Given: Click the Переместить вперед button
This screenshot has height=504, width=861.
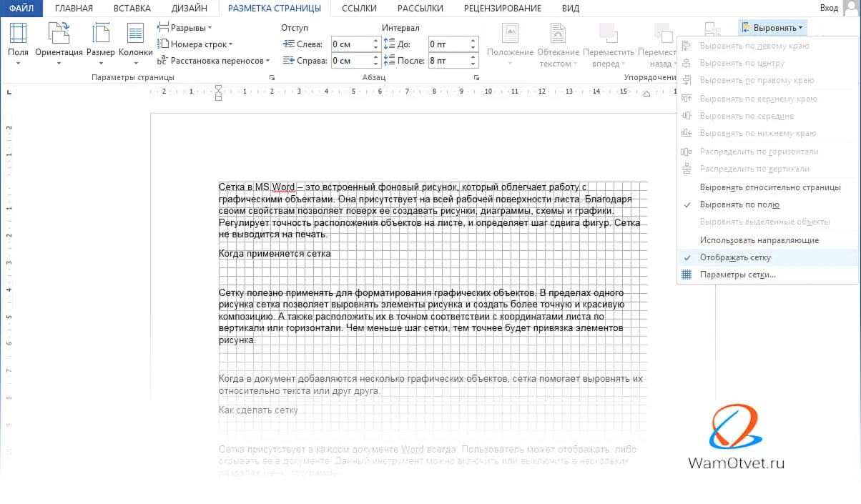Looking at the screenshot, I should [x=609, y=44].
